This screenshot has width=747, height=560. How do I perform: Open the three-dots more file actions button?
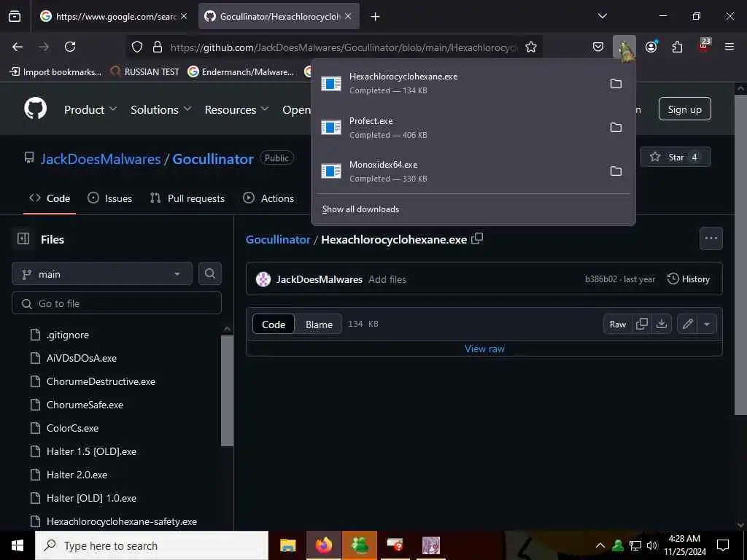click(711, 238)
